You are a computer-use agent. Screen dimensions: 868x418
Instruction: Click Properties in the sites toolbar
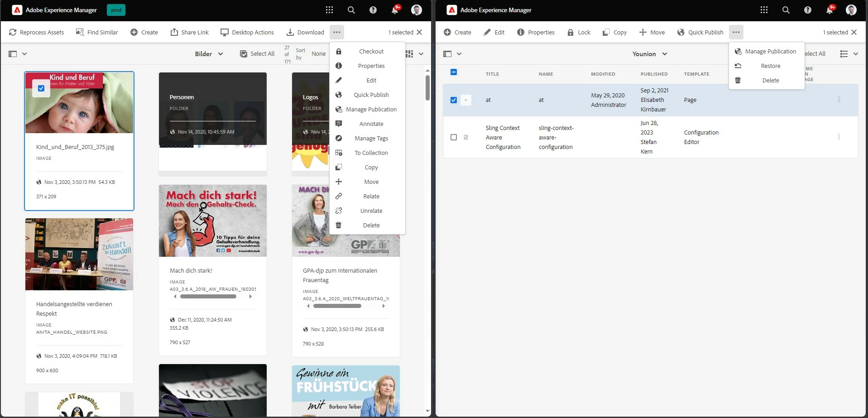click(536, 32)
